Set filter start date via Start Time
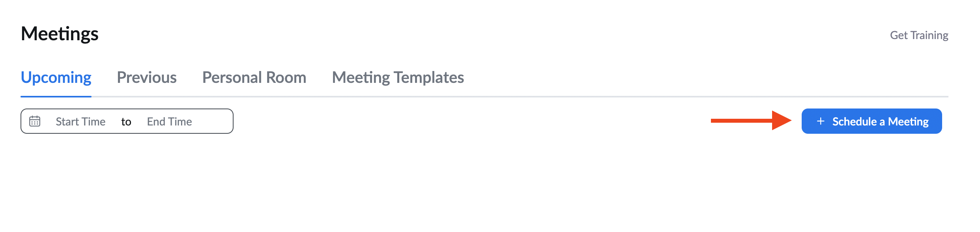 [x=80, y=122]
